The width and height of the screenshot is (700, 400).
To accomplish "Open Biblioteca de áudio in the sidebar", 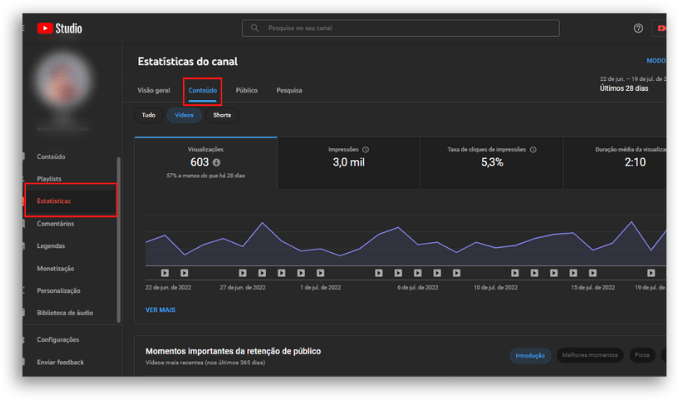I will [x=65, y=313].
